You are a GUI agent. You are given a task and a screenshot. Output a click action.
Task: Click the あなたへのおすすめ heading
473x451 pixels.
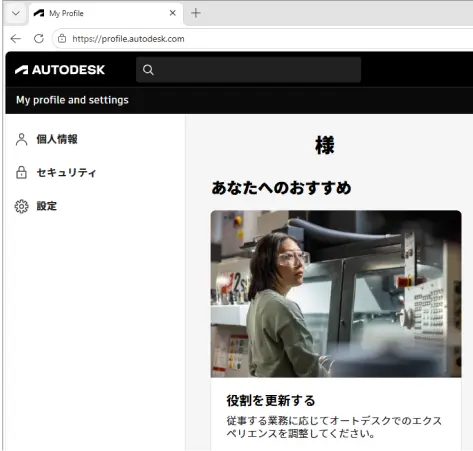(281, 188)
